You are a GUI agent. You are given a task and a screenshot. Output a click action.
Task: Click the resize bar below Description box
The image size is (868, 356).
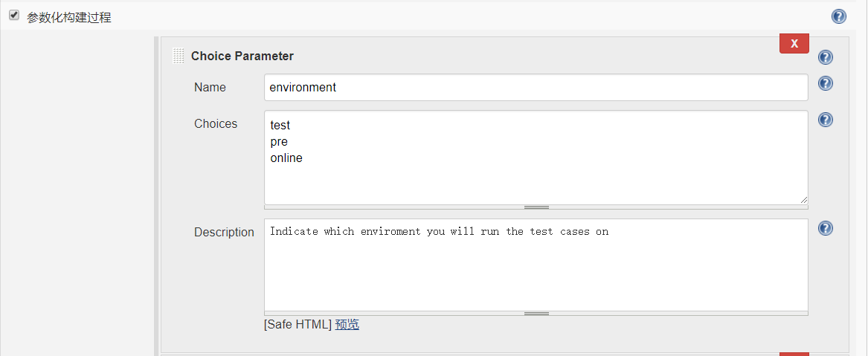coord(536,314)
